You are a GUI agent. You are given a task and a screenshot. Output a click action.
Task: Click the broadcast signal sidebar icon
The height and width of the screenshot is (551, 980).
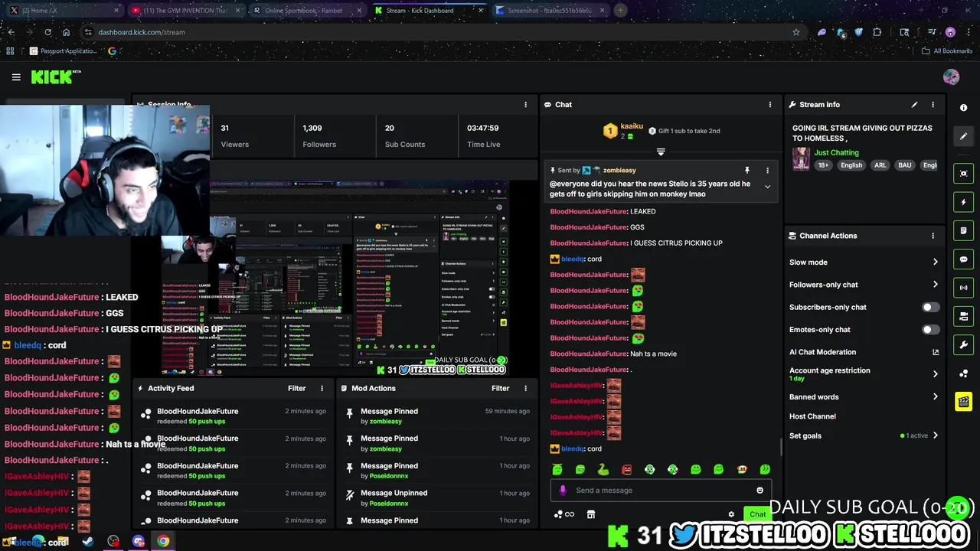[963, 288]
